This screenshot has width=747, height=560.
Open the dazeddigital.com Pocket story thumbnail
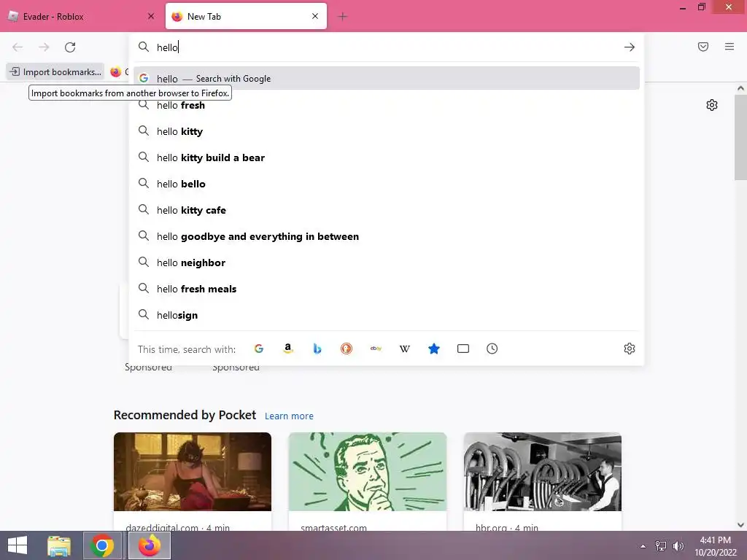coord(193,472)
